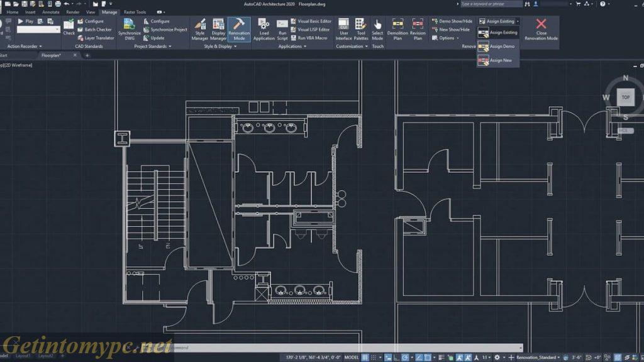Switch to Annotate ribbon tab
Screen dimensions: 644x362
(50, 13)
